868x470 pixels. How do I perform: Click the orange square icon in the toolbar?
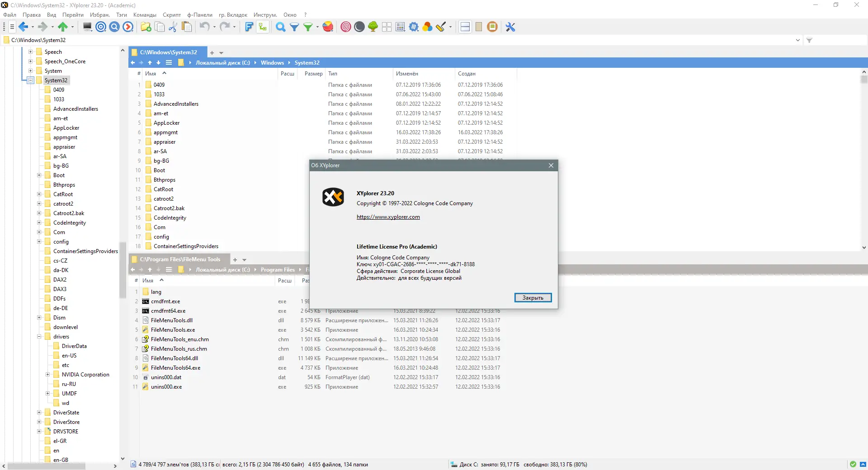click(x=492, y=27)
